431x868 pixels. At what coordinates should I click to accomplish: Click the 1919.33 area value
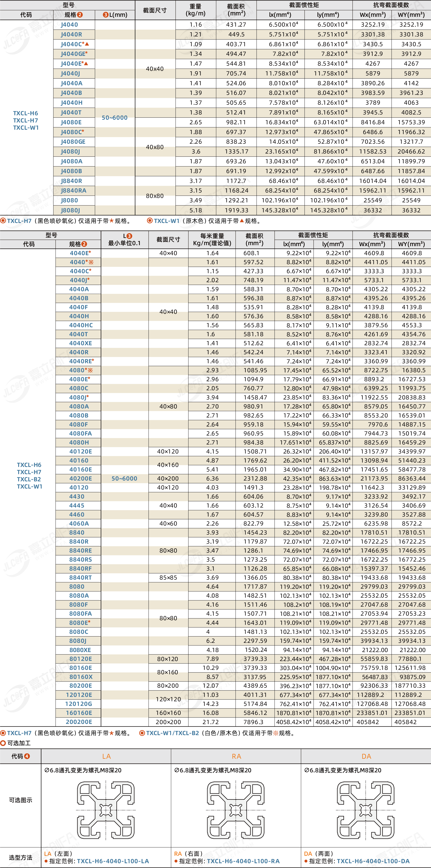tap(236, 210)
